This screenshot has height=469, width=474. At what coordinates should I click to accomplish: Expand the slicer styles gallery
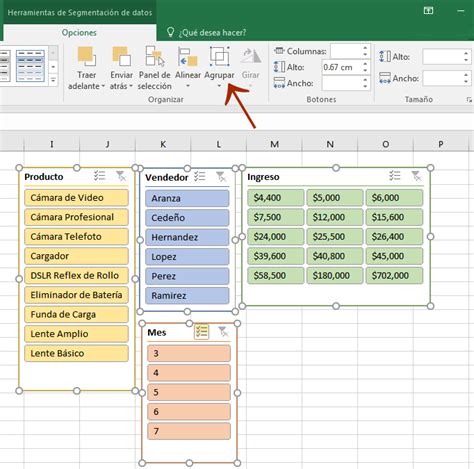53,80
